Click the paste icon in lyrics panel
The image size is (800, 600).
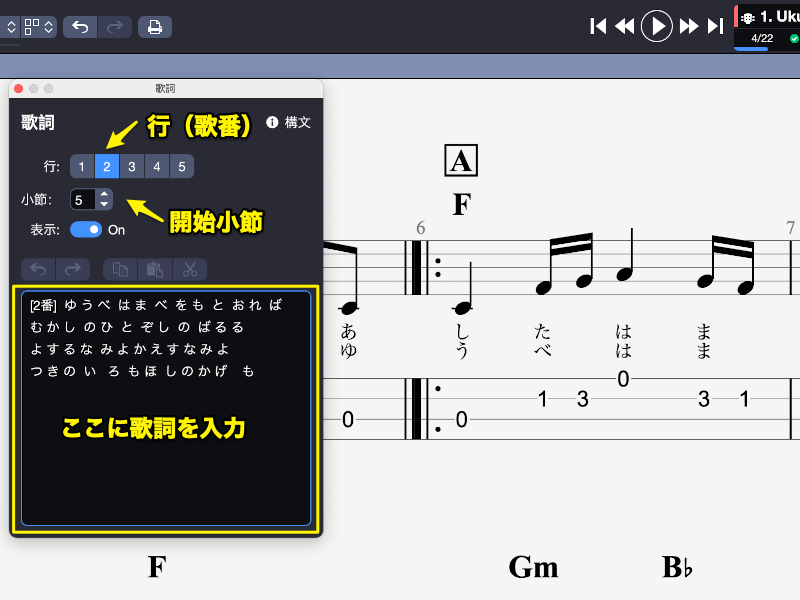click(x=153, y=268)
